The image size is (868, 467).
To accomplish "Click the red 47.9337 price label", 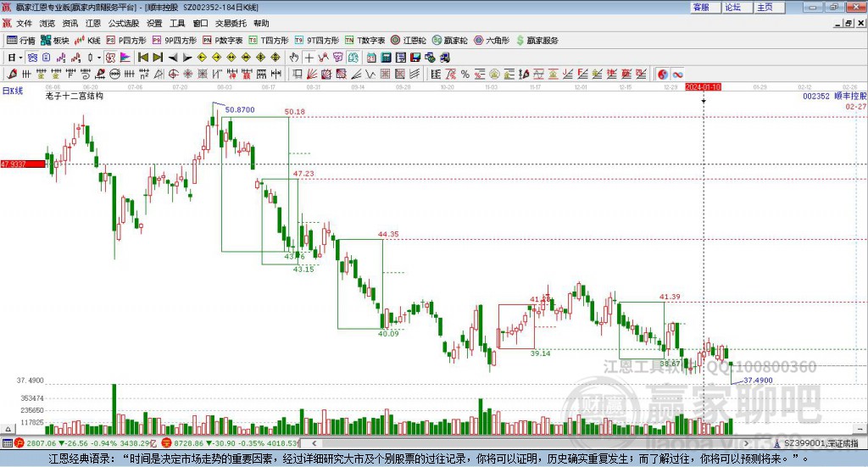I will pyautogui.click(x=23, y=164).
